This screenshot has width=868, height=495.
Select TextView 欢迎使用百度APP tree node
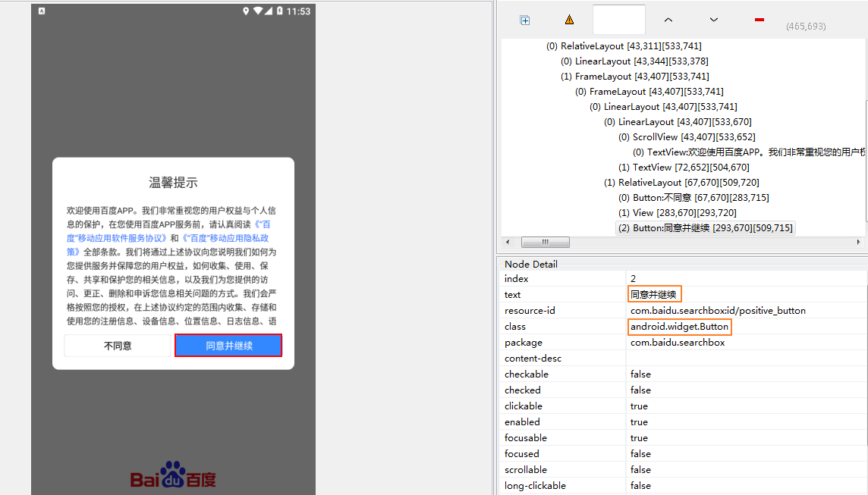(748, 152)
